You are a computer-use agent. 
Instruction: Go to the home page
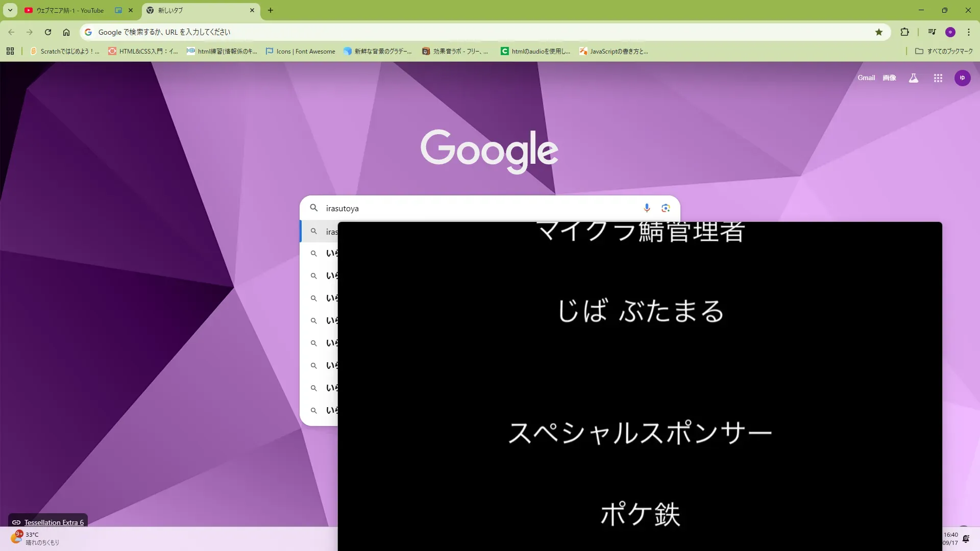(66, 32)
